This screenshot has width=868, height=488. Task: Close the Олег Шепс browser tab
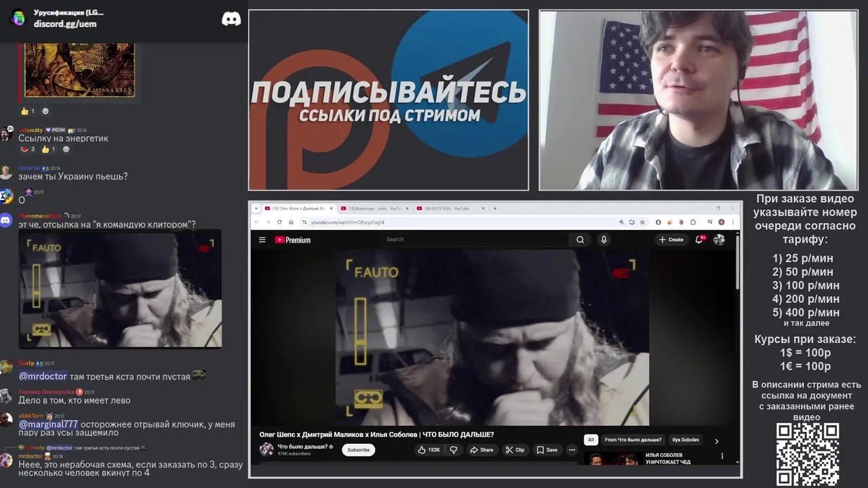(x=332, y=208)
